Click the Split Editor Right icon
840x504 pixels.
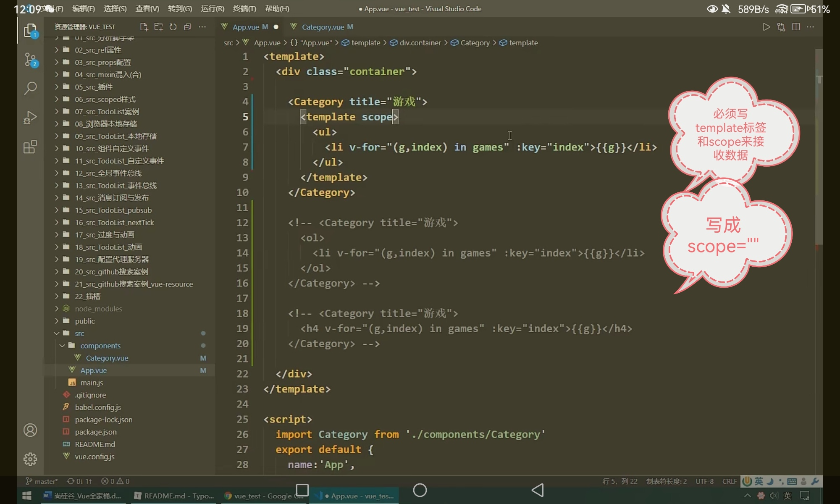795,27
